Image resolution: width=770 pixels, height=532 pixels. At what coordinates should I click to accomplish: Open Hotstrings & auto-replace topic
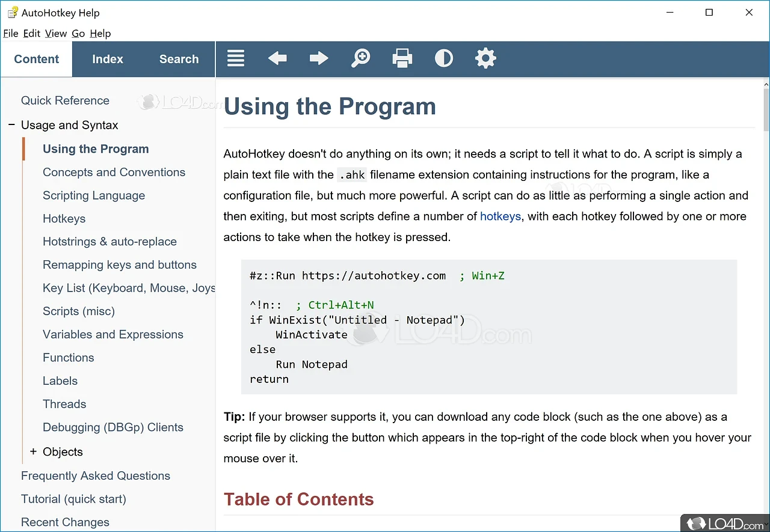109,242
